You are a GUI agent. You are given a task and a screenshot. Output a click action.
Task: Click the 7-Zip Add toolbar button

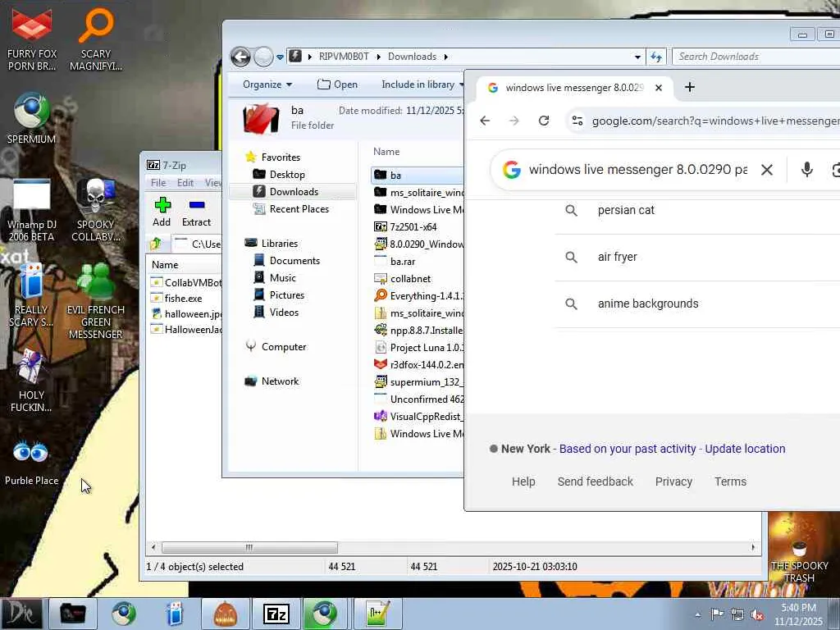[162, 212]
